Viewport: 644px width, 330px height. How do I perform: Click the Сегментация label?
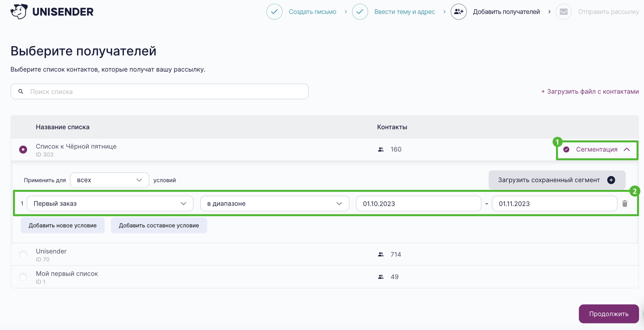(597, 150)
